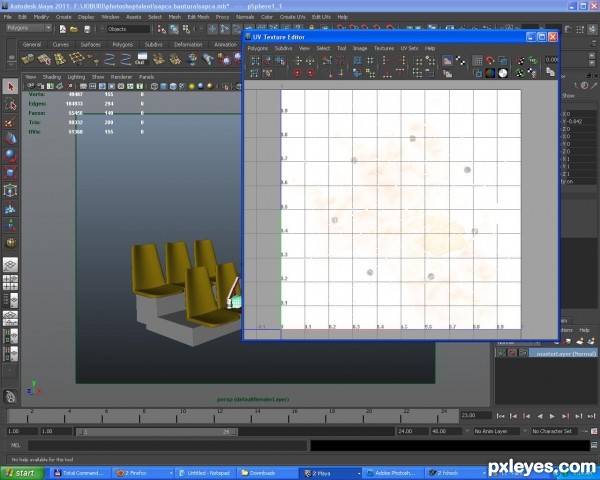
Task: Click the Select by object type icon
Action: [x=174, y=29]
